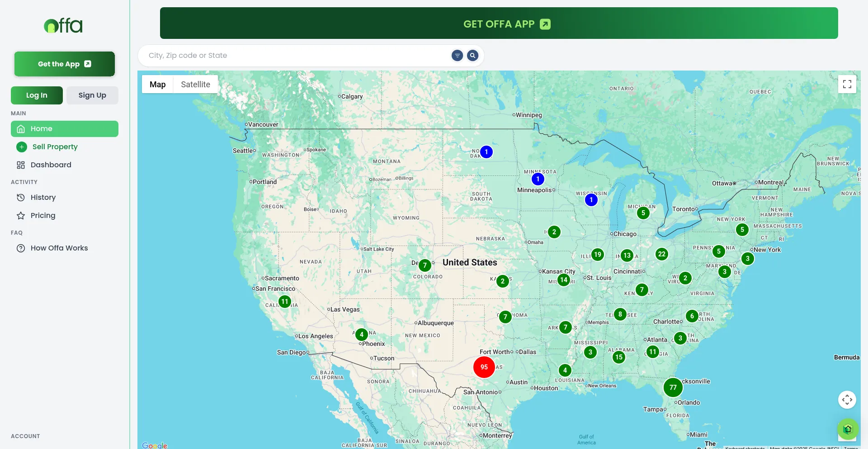Expand the 22 cluster in Ohio

[x=661, y=254]
